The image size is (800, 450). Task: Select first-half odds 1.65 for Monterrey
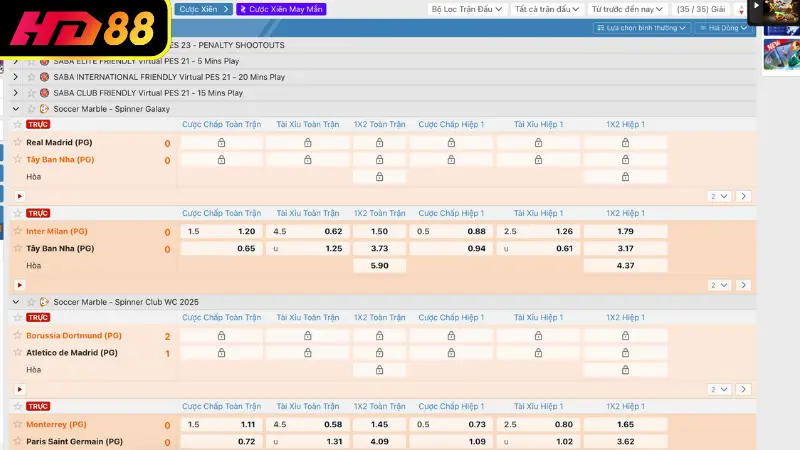[626, 424]
